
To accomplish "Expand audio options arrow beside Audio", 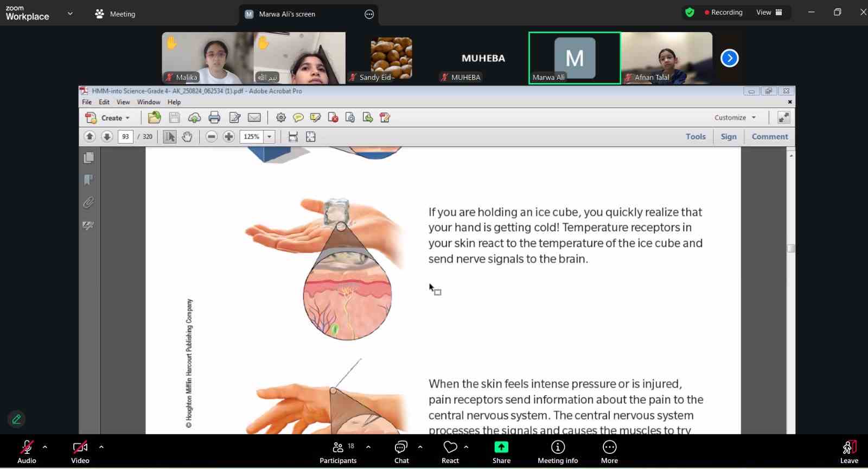I will (x=45, y=447).
